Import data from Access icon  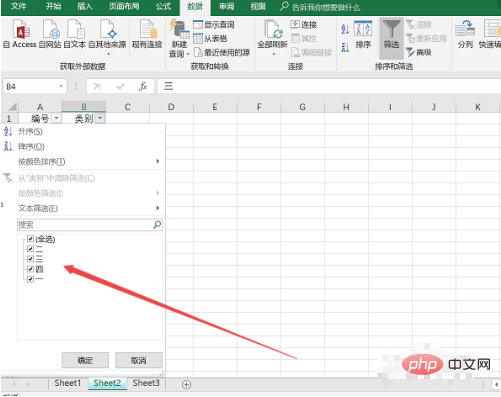[22, 29]
